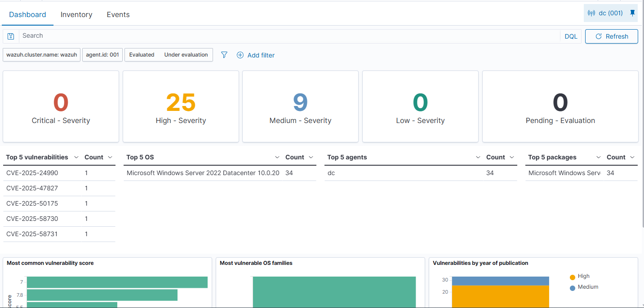Image resolution: width=644 pixels, height=308 pixels.
Task: Toggle the Under evaluation filter option
Action: pyautogui.click(x=186, y=55)
